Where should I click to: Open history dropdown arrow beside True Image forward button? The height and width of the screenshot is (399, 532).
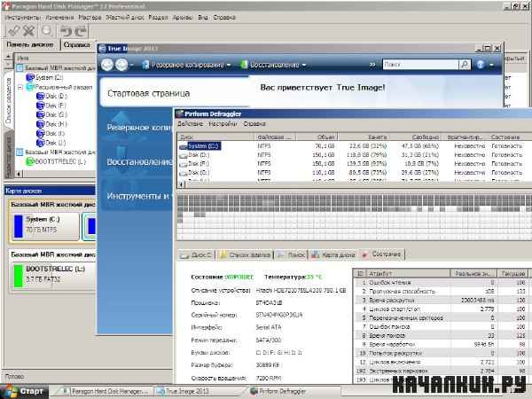[x=131, y=65]
